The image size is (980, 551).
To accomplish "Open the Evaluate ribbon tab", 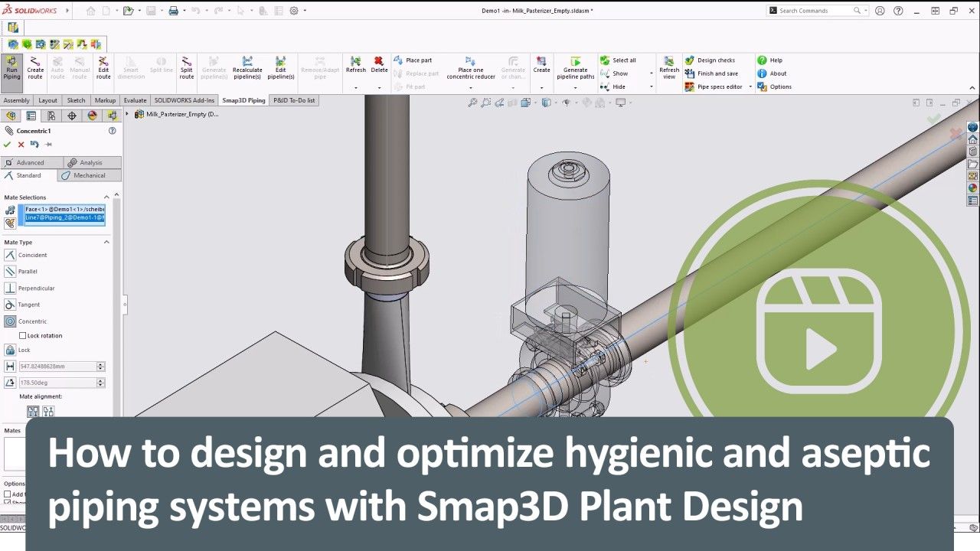I will [135, 99].
